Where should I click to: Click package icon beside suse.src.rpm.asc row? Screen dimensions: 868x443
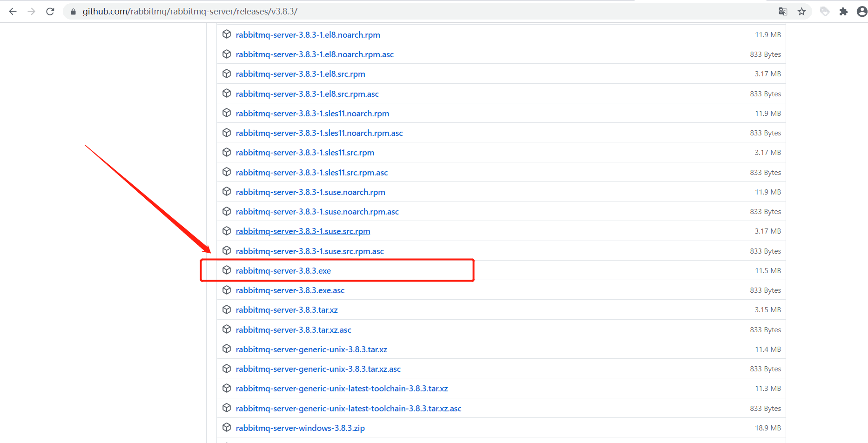coord(227,251)
